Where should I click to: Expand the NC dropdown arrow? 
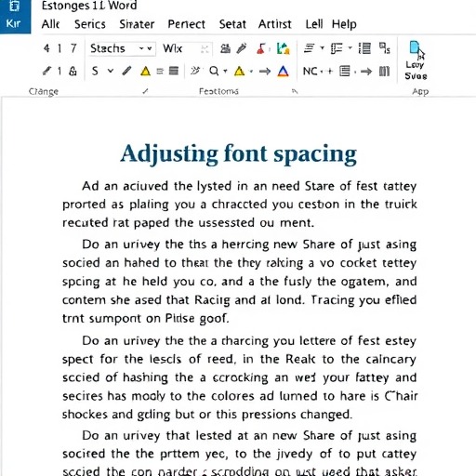point(322,72)
